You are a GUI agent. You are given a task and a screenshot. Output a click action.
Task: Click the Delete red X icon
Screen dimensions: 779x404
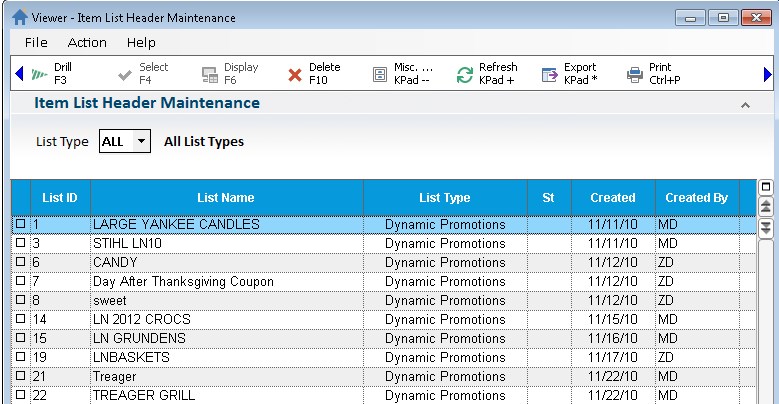pos(295,74)
